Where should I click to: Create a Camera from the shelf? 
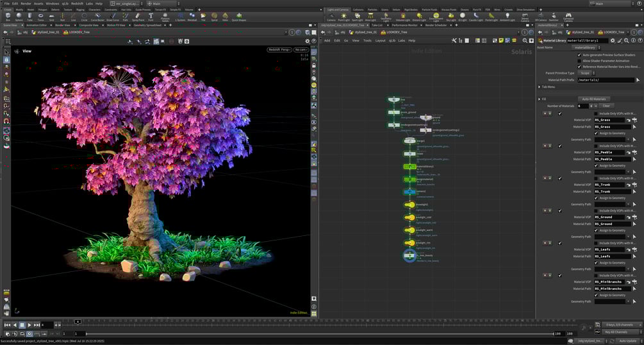coord(331,17)
